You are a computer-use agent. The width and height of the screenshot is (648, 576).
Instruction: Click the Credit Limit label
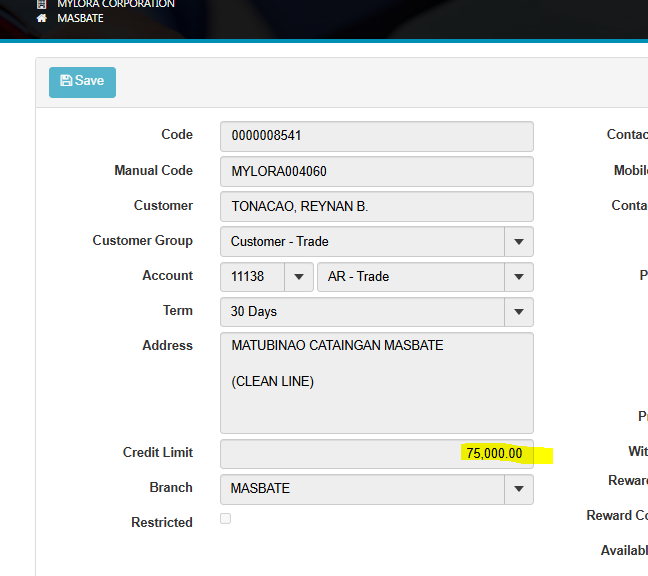coord(157,452)
